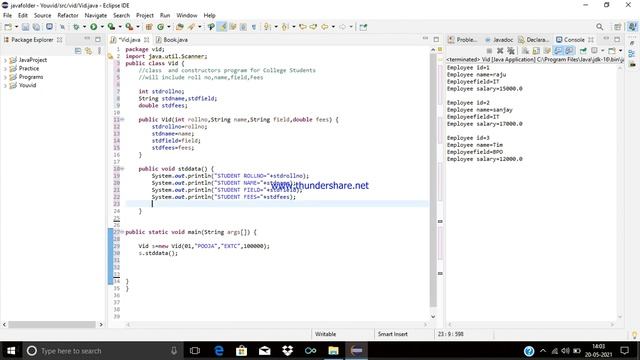Remove All Terminated Launches in Console

[x=511, y=51]
